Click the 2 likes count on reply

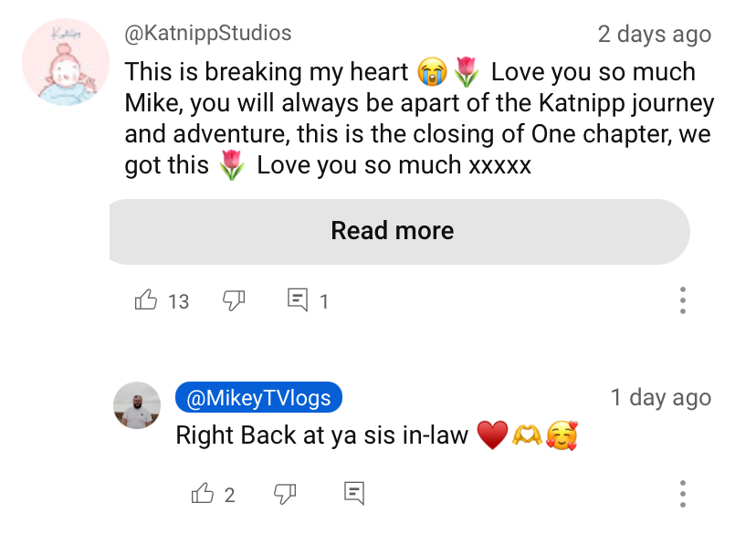point(229,495)
